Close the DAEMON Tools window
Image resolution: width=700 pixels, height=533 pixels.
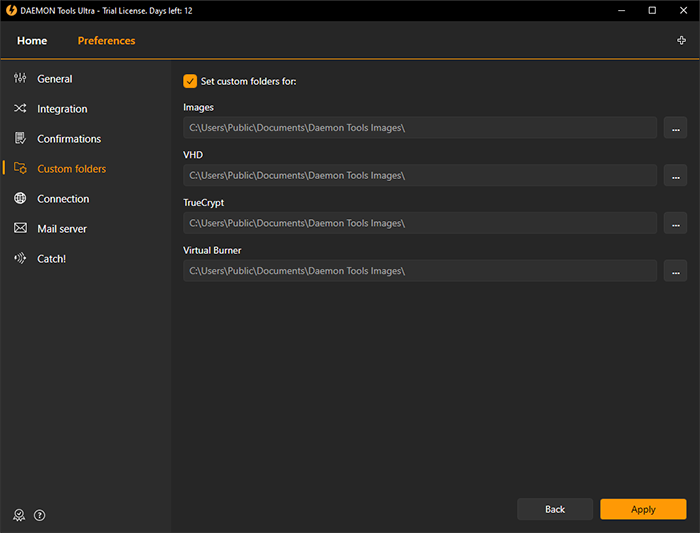[683, 10]
